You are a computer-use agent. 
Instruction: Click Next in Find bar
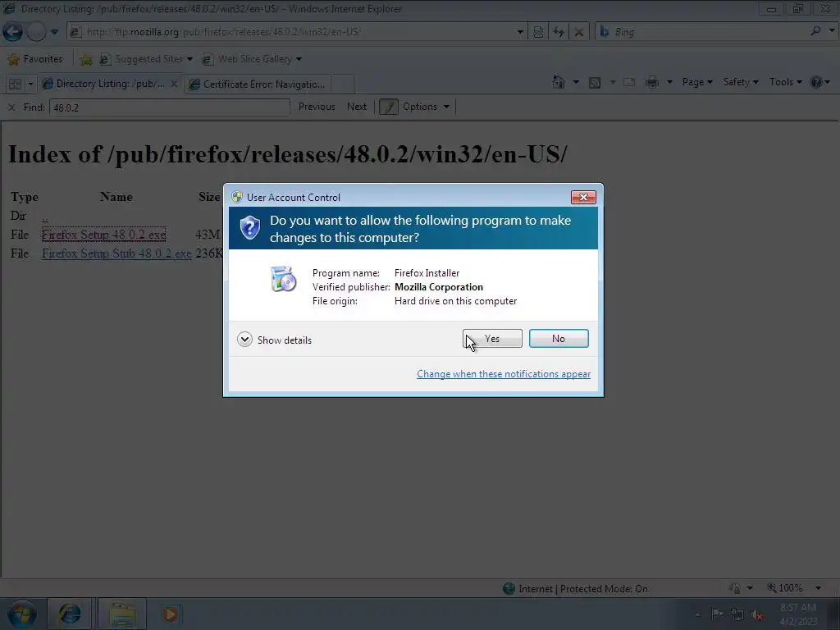(357, 107)
